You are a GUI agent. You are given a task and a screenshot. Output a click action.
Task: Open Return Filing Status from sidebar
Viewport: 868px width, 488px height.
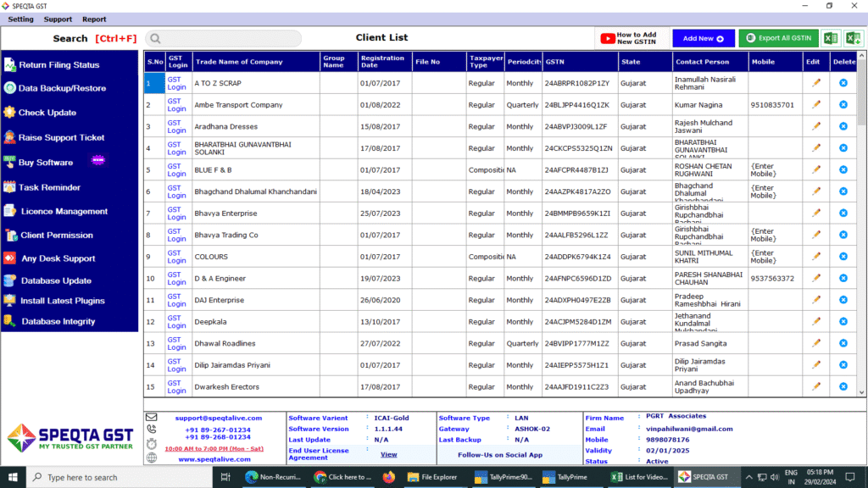pos(59,64)
